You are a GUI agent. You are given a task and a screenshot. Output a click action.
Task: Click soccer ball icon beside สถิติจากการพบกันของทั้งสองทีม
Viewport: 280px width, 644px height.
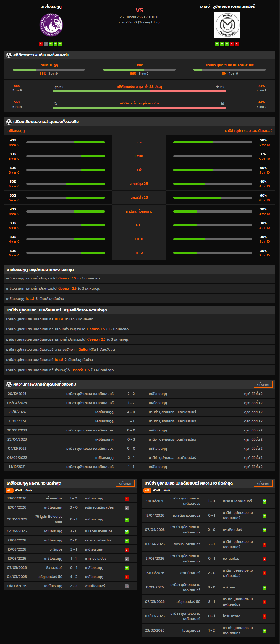(9, 55)
